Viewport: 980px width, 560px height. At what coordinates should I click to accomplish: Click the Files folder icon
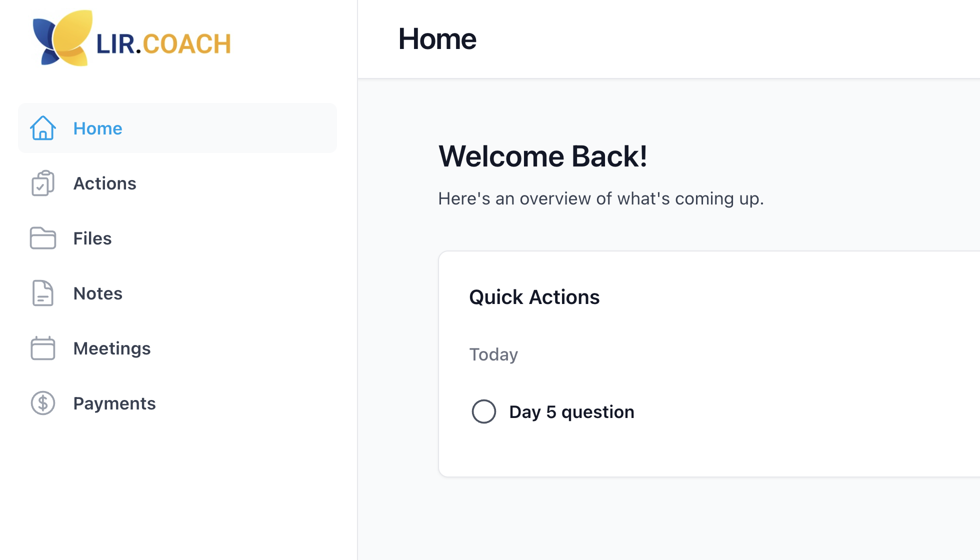[x=43, y=238]
